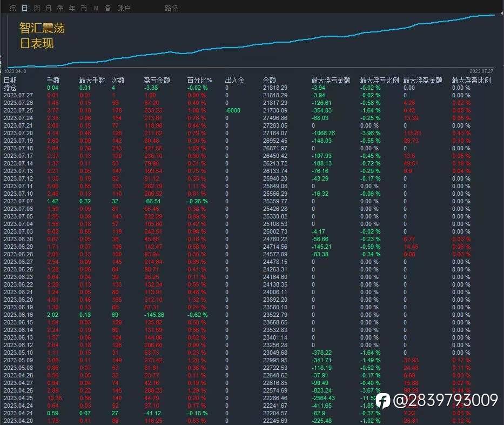Click the 百分比% column header

pyautogui.click(x=200, y=80)
